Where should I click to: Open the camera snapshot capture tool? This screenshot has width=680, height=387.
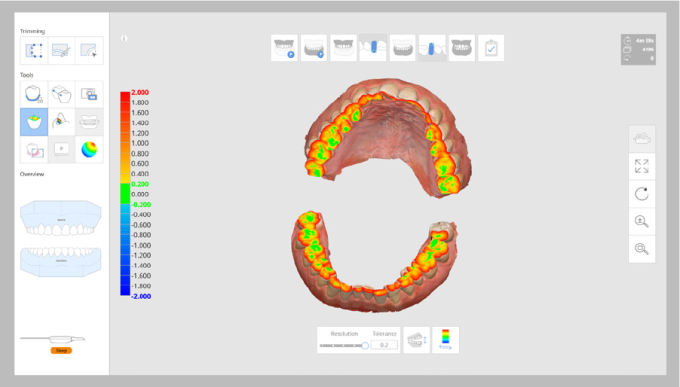pos(89,94)
